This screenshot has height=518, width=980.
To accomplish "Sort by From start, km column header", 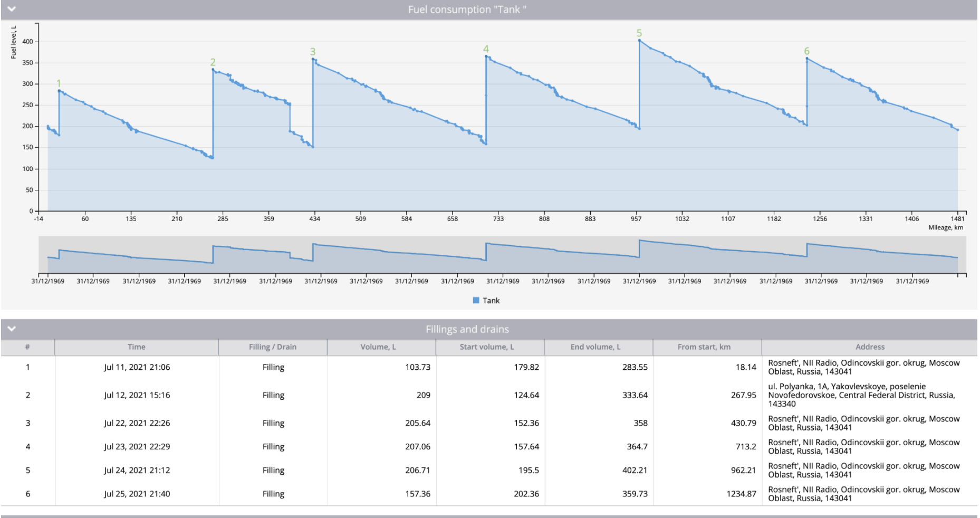I will (x=707, y=347).
